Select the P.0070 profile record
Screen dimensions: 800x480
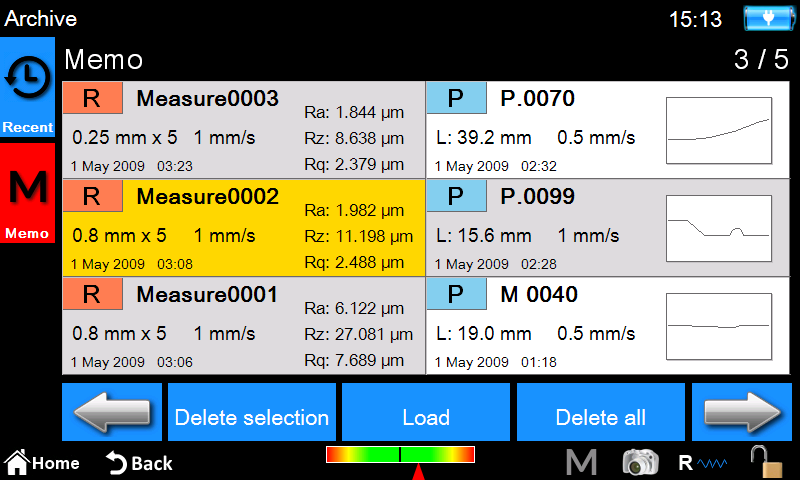click(x=608, y=130)
